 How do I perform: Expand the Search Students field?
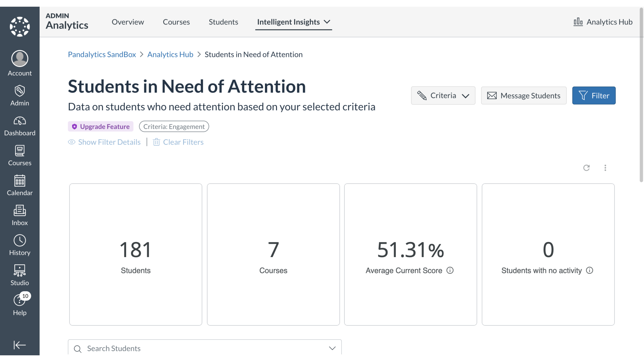pyautogui.click(x=332, y=348)
